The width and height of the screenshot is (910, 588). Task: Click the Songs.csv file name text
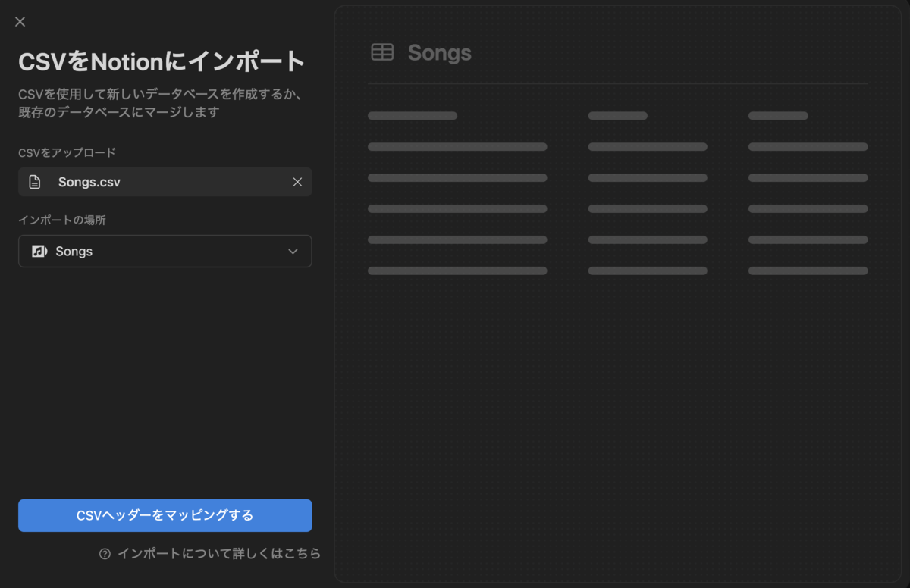89,182
